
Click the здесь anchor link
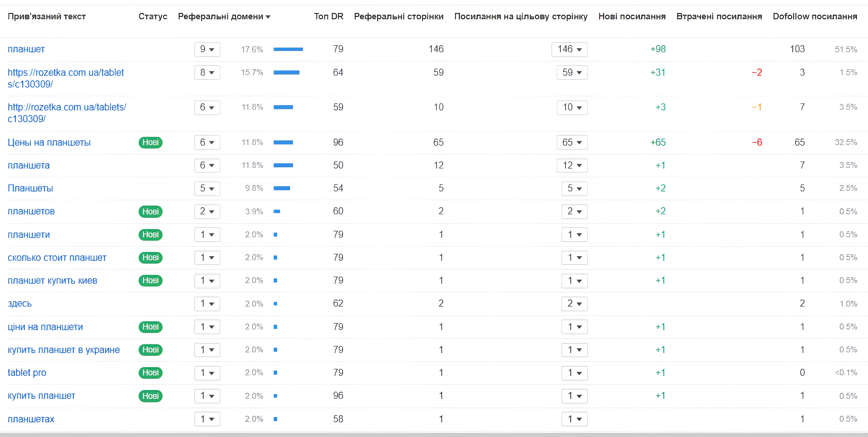20,304
